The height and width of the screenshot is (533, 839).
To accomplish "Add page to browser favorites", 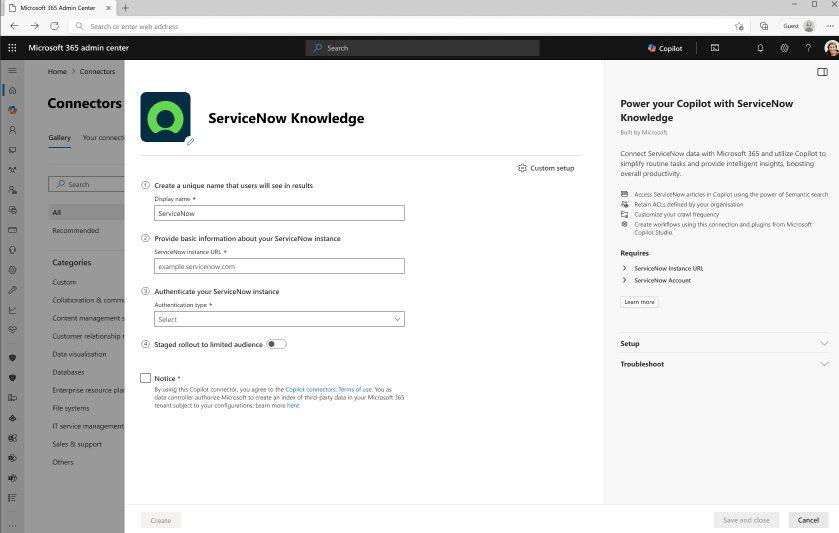I will (739, 26).
